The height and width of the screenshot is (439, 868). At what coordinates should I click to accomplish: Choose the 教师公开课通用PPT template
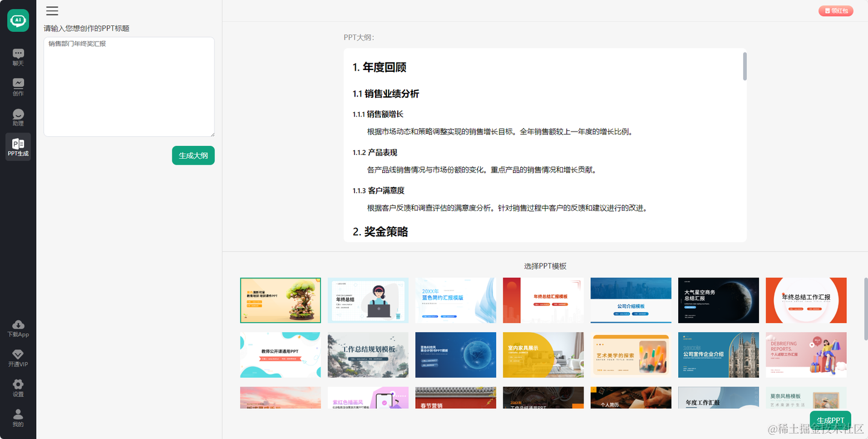coord(280,355)
